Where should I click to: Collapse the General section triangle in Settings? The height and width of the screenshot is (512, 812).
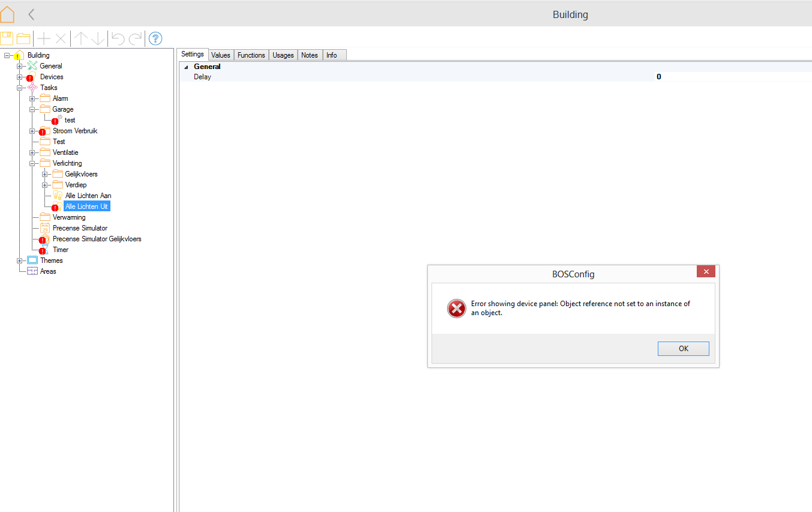[185, 67]
